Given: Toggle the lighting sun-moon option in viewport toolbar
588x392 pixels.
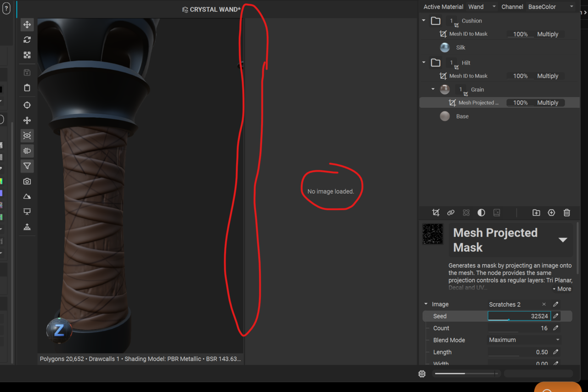Looking at the screenshot, I should (x=27, y=151).
